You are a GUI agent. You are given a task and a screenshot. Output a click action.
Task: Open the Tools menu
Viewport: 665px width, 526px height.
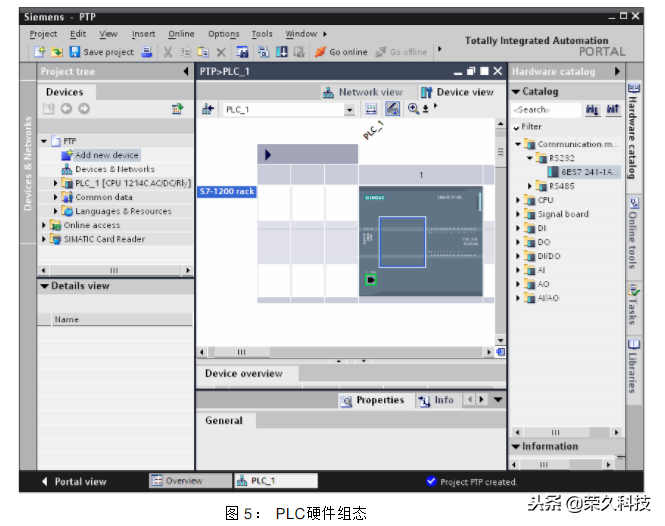point(262,34)
